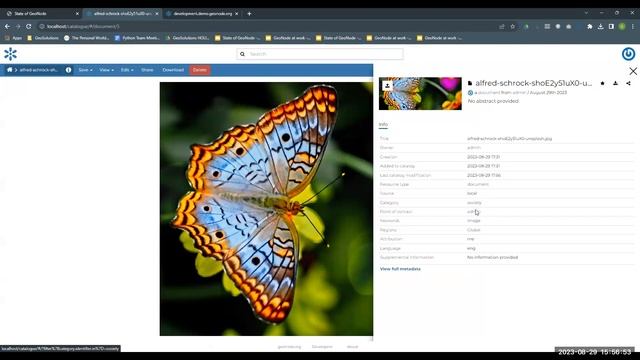Close the State of GeoNode tab
This screenshot has height=360, width=640.
tap(77, 13)
